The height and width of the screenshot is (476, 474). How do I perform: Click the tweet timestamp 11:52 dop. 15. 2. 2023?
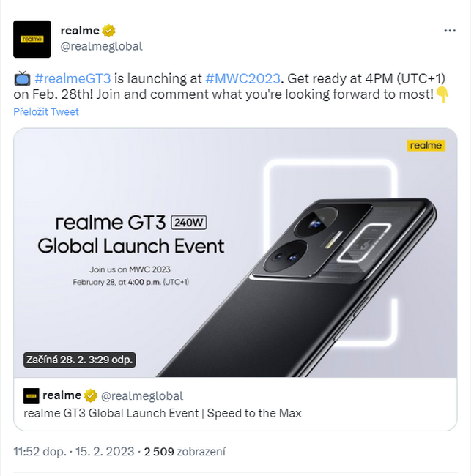click(74, 452)
